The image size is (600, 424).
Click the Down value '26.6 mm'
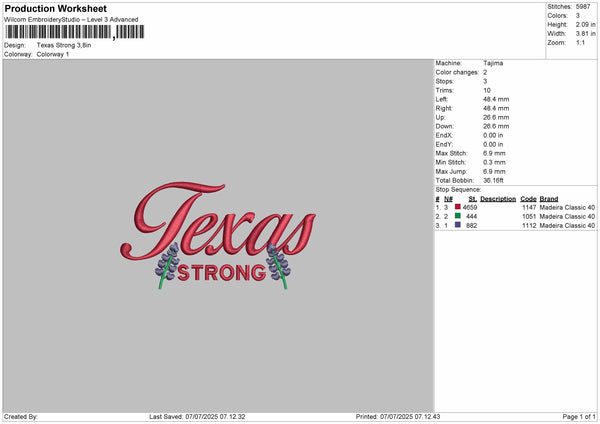point(496,126)
